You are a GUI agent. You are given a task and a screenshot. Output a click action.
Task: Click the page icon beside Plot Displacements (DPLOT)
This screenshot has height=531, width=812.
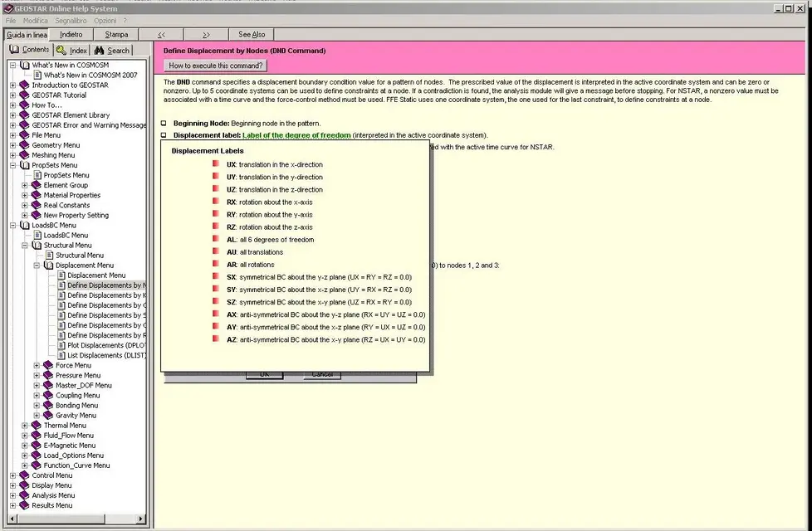tap(61, 345)
